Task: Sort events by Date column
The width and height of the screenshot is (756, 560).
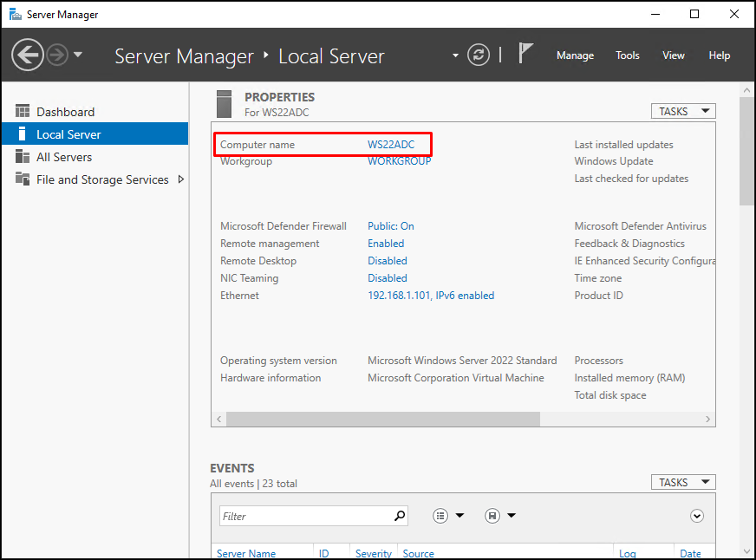Action: tap(690, 553)
